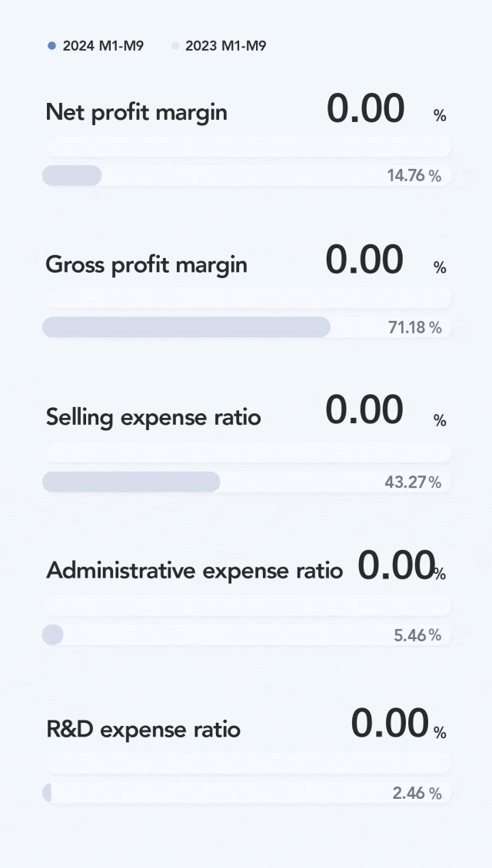This screenshot has width=492, height=868.
Task: Click the 14.76 % value label
Action: coord(414,176)
